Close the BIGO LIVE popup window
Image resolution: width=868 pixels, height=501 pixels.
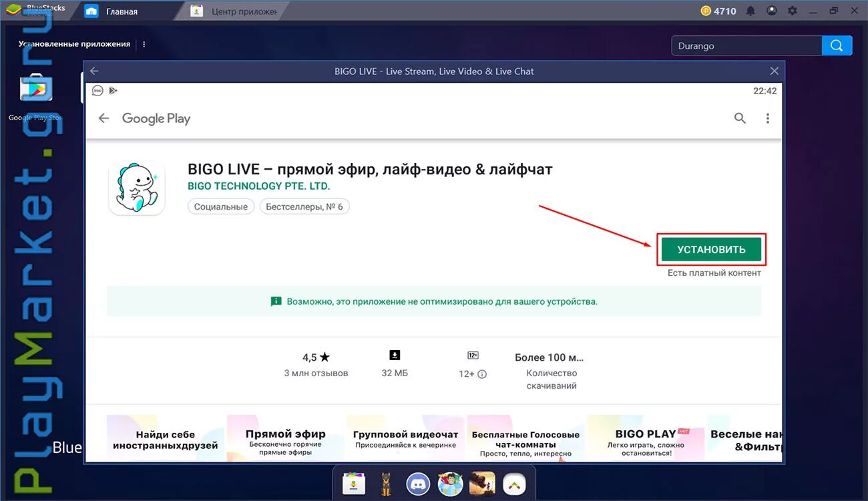pyautogui.click(x=775, y=71)
